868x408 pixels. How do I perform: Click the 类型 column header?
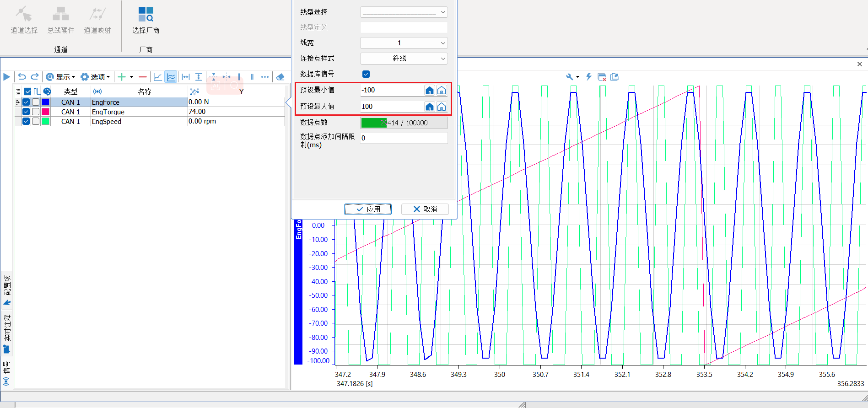(70, 91)
